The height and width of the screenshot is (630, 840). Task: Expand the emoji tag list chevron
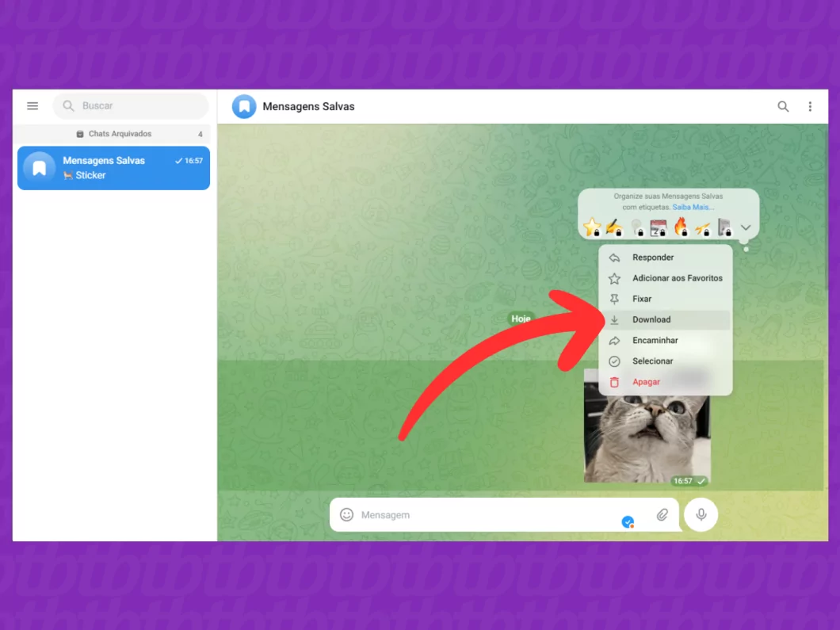(746, 227)
